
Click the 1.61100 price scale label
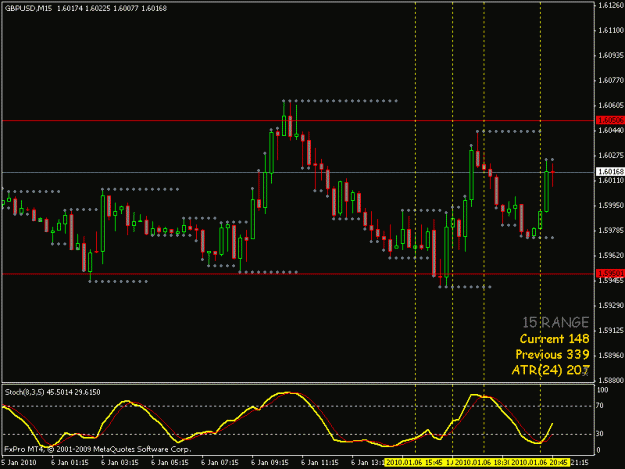click(x=610, y=30)
